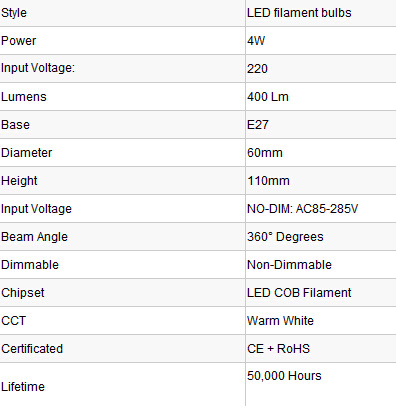Select the CE + RoHS certification value
Viewport: 396px width, 406px height.
pos(278,349)
